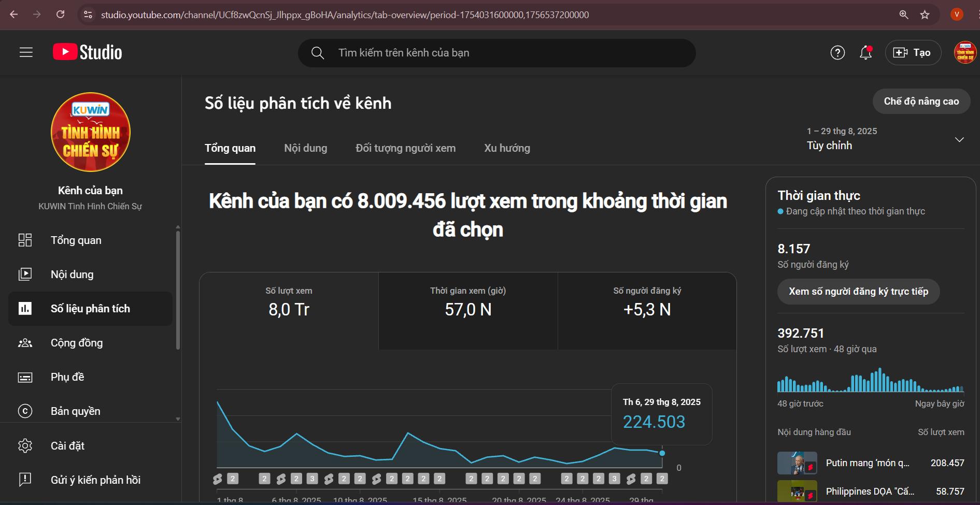Open the browser profile 'V' avatar

957,15
